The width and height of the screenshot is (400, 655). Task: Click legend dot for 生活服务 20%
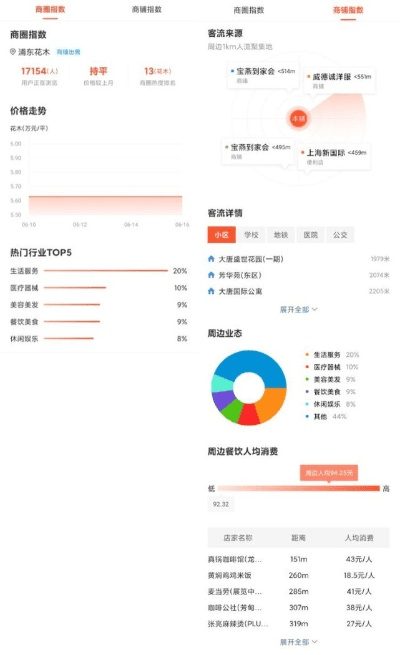pos(307,355)
